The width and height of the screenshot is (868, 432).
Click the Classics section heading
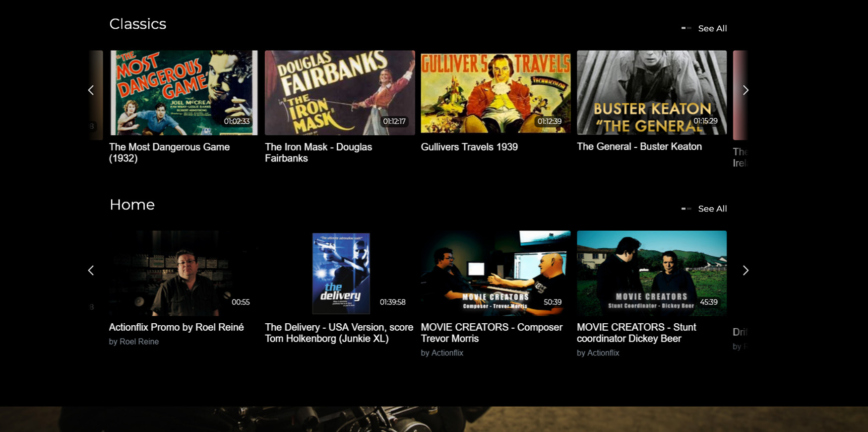[x=138, y=24]
